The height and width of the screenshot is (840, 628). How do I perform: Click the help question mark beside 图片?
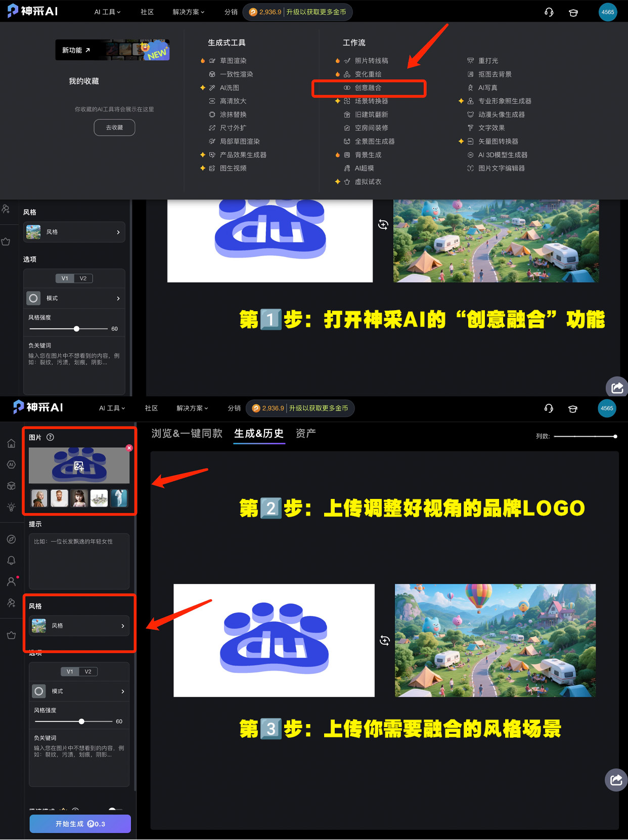coord(50,437)
